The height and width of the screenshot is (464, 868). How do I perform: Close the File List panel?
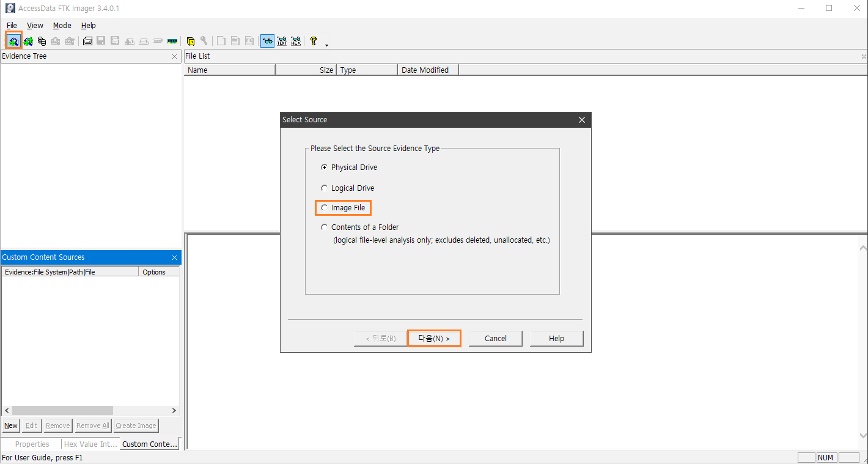pos(864,56)
